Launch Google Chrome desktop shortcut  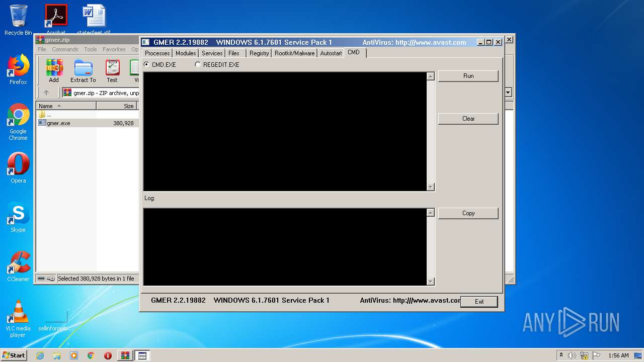pyautogui.click(x=18, y=122)
